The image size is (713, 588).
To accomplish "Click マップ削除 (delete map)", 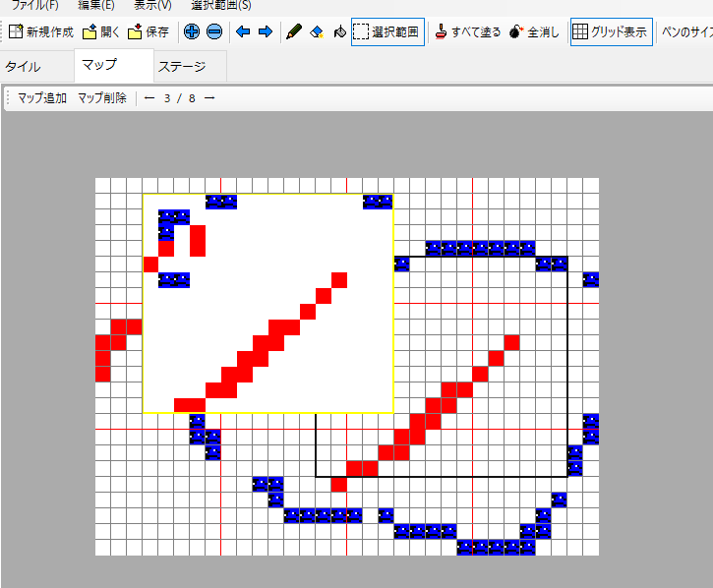I will pos(102,97).
